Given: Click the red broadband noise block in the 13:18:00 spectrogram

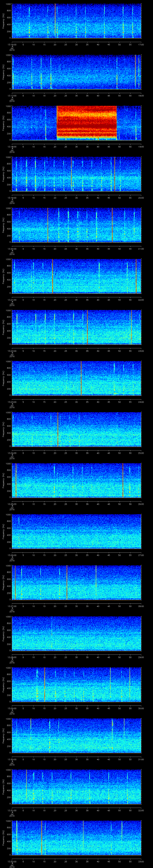Looking at the screenshot, I should (87, 122).
